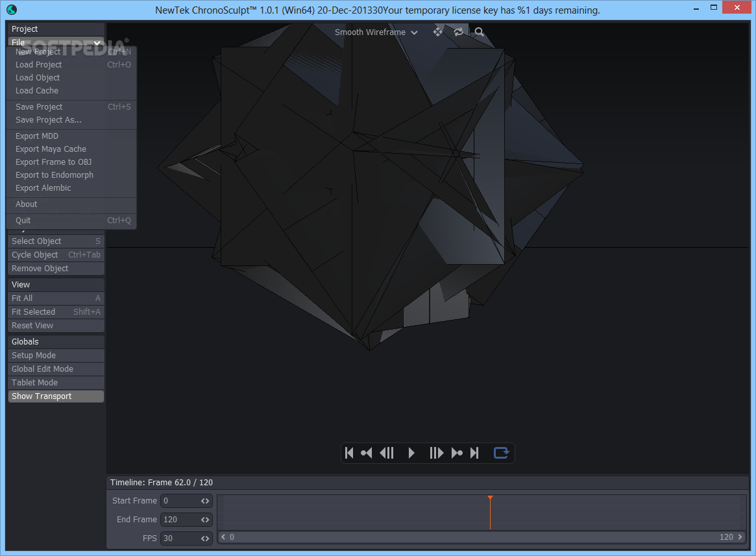Viewport: 756px width, 556px height.
Task: Click the ChronoSculpt app icon in title bar
Action: (x=12, y=9)
